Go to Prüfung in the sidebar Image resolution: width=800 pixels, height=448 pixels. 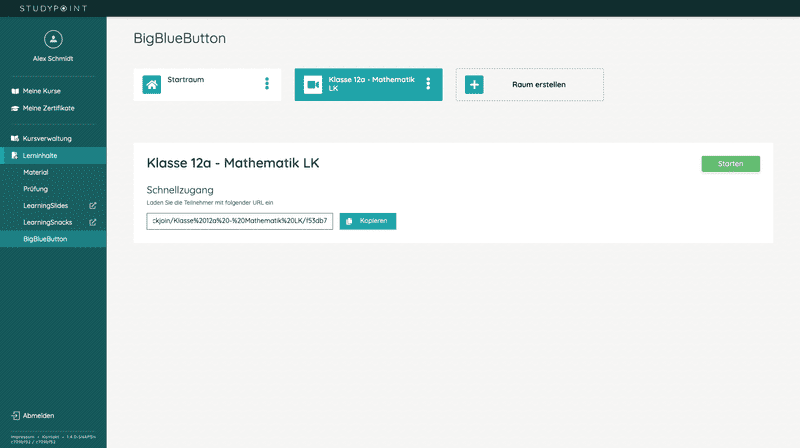point(35,189)
